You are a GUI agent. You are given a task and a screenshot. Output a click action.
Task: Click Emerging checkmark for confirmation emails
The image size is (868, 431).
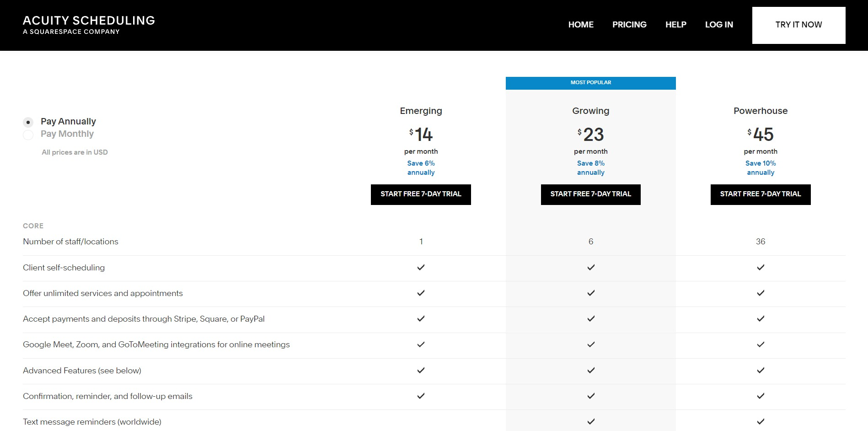coord(421,396)
